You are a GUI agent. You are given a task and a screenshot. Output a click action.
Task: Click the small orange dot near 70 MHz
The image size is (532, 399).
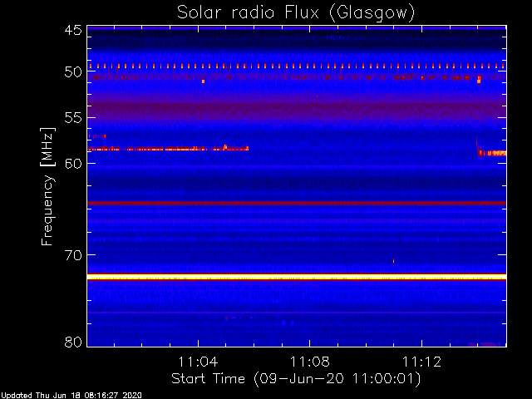coord(393,261)
